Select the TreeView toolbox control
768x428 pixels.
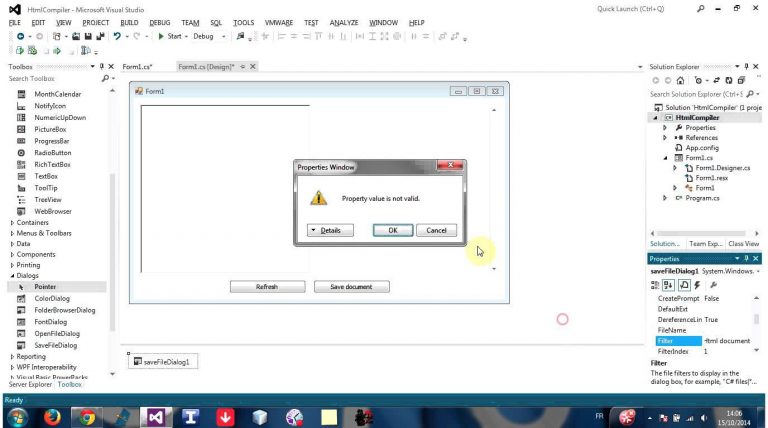(50, 200)
